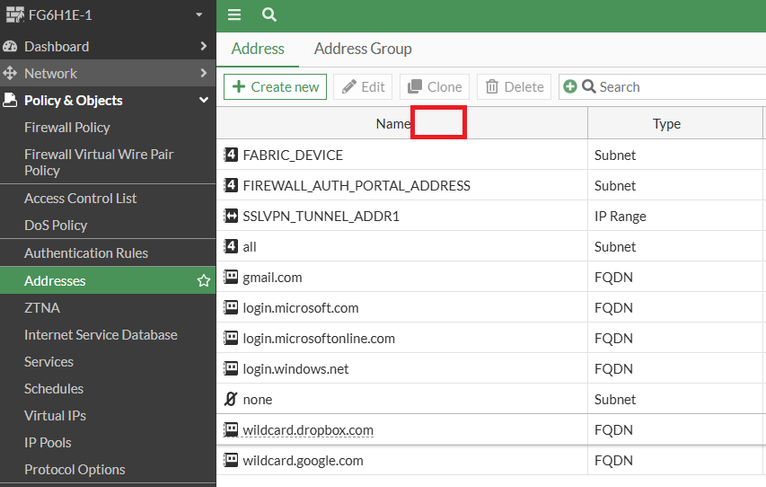
Task: Select the Address tab
Action: click(x=258, y=49)
